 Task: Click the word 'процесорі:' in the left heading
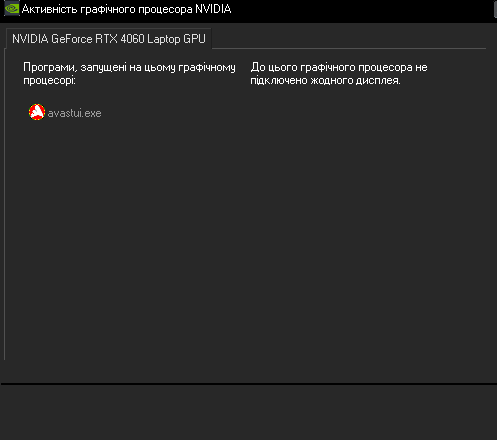click(x=49, y=80)
